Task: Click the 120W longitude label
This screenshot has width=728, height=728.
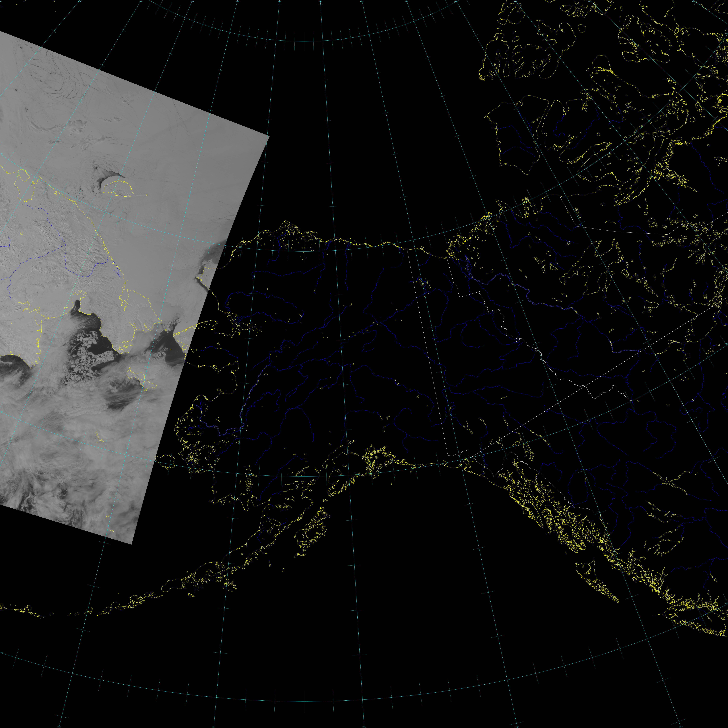Action: 456,1
